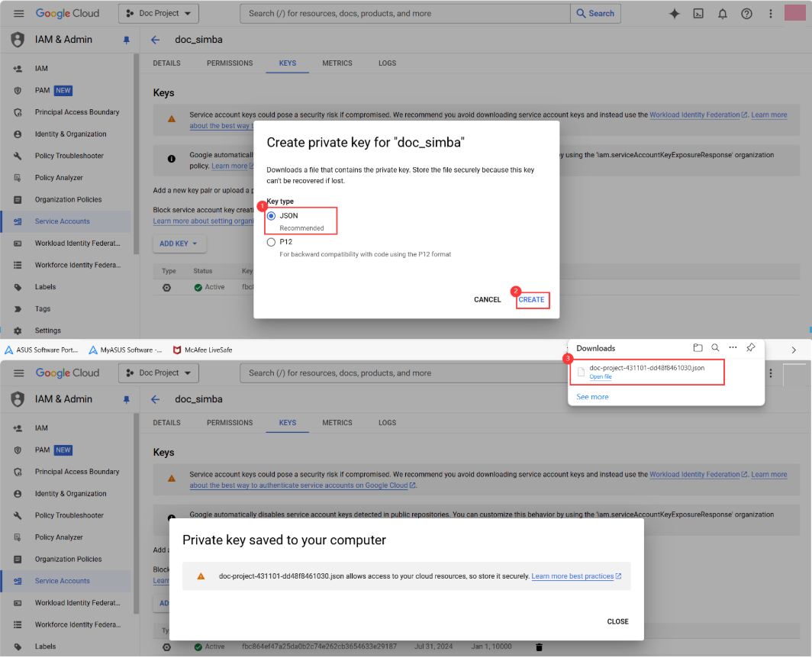This screenshot has height=658, width=812.
Task: Switch to KEYS tab in the lower console
Action: point(288,423)
